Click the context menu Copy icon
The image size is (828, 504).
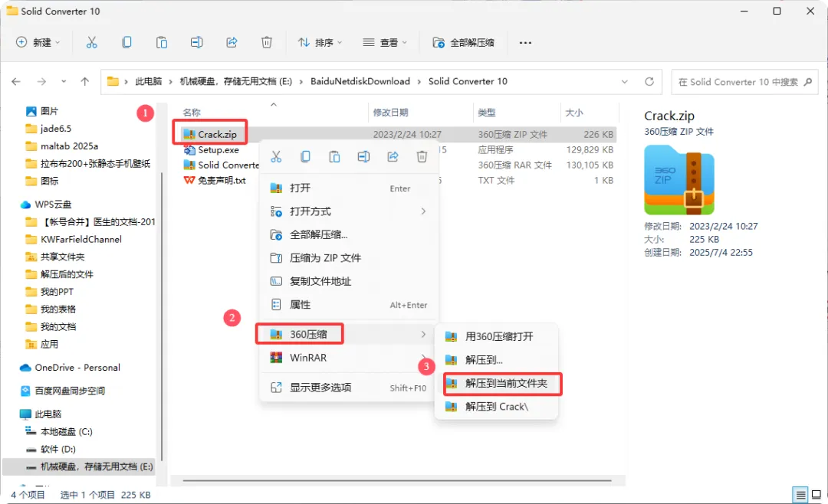305,157
